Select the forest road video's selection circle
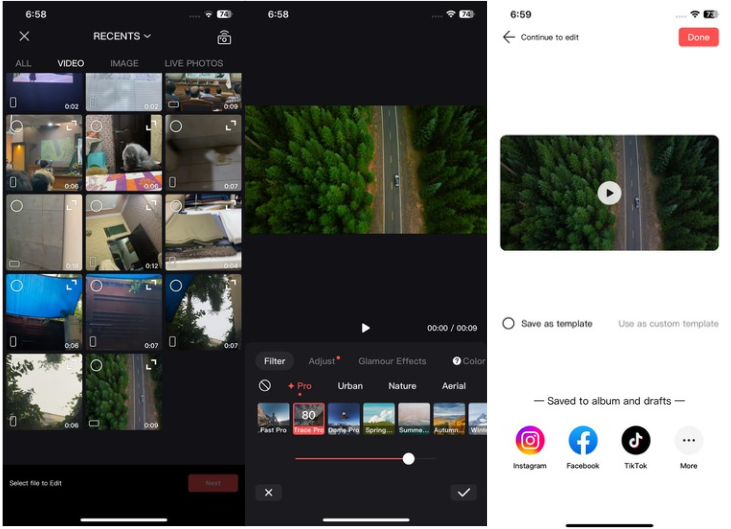The image size is (731, 529). click(96, 366)
